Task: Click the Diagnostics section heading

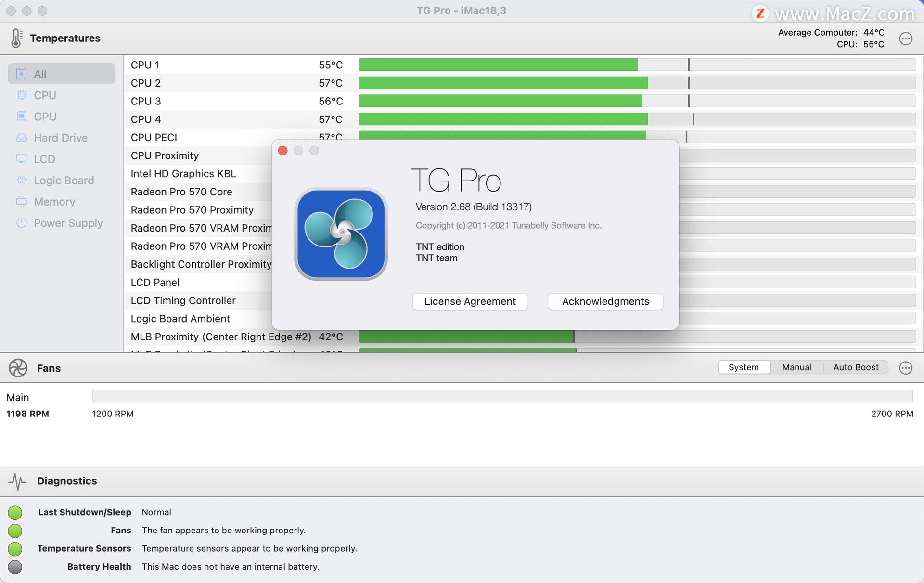Action: tap(67, 481)
